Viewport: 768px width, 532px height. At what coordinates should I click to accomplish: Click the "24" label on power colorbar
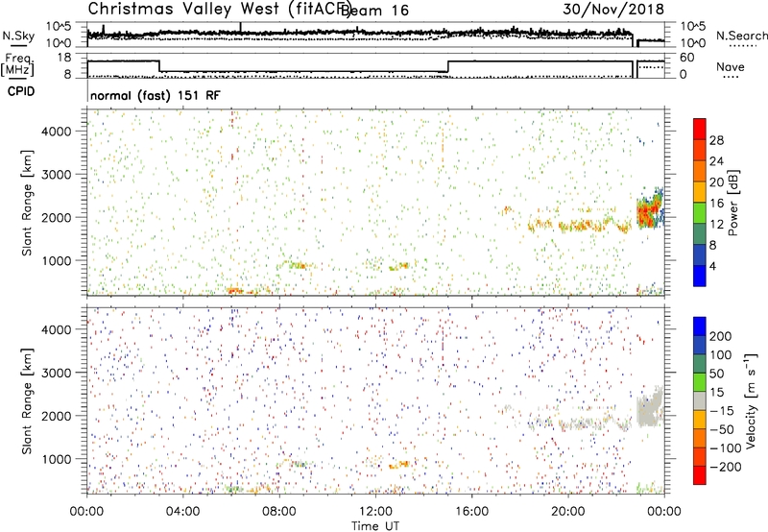(716, 161)
